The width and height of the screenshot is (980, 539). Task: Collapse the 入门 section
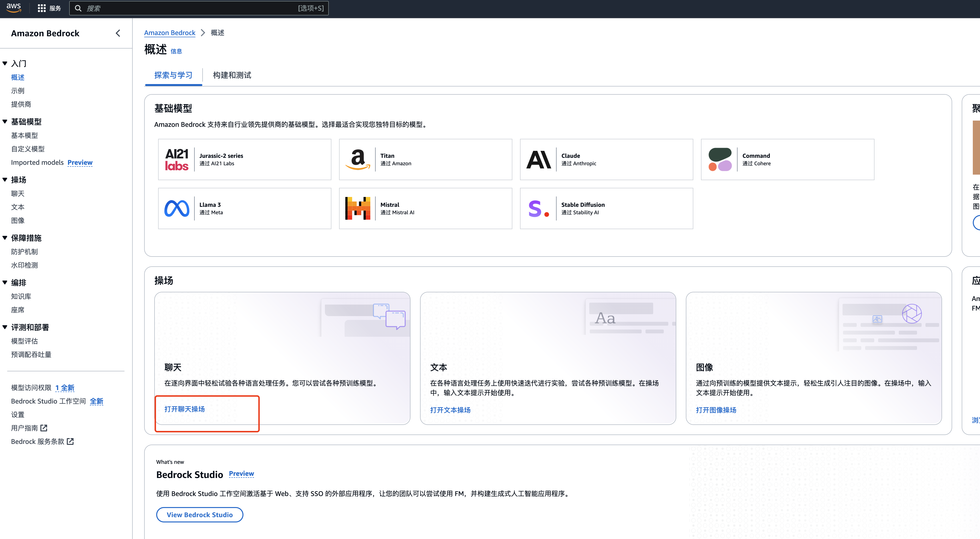(5, 63)
